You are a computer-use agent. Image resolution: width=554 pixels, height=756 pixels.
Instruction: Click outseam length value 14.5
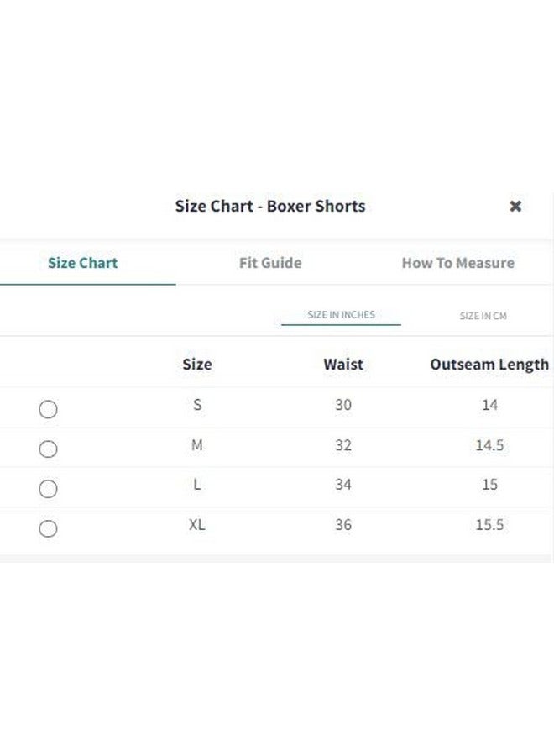(489, 445)
